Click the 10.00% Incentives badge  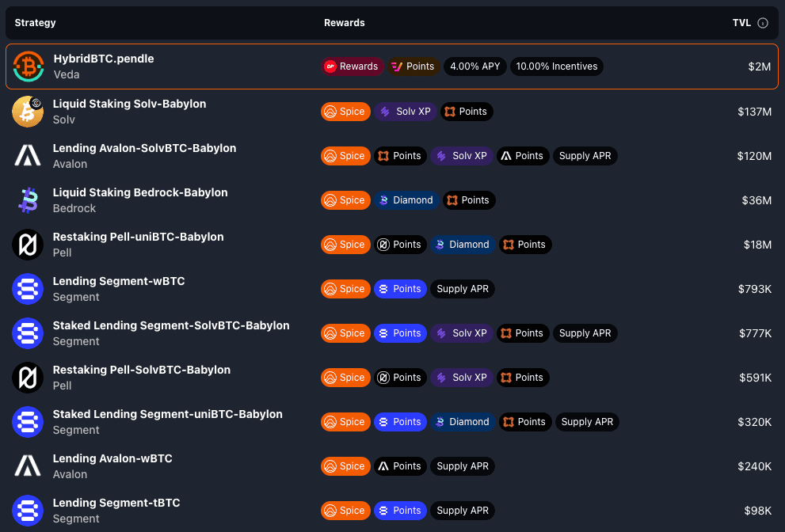click(556, 66)
